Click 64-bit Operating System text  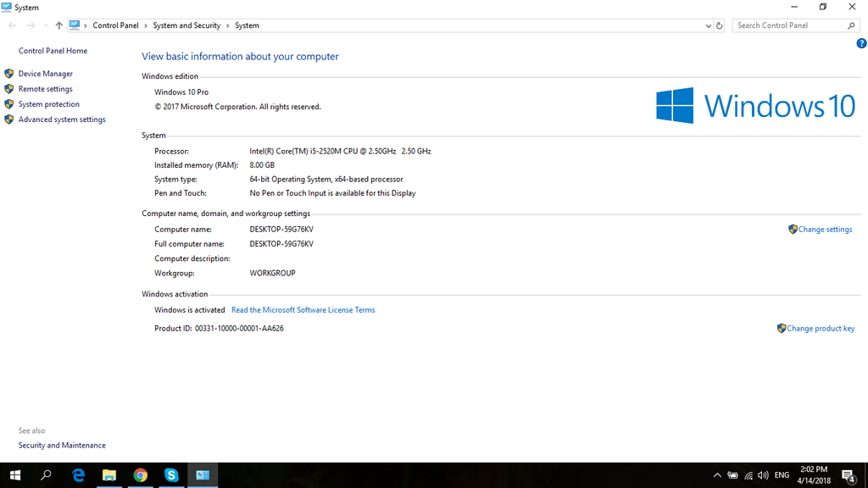(326, 180)
